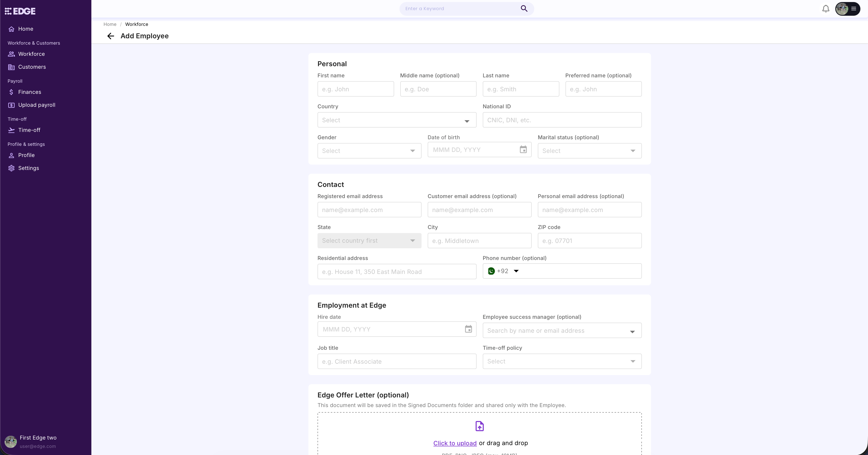
Task: Open Hire date calendar picker
Action: [468, 329]
